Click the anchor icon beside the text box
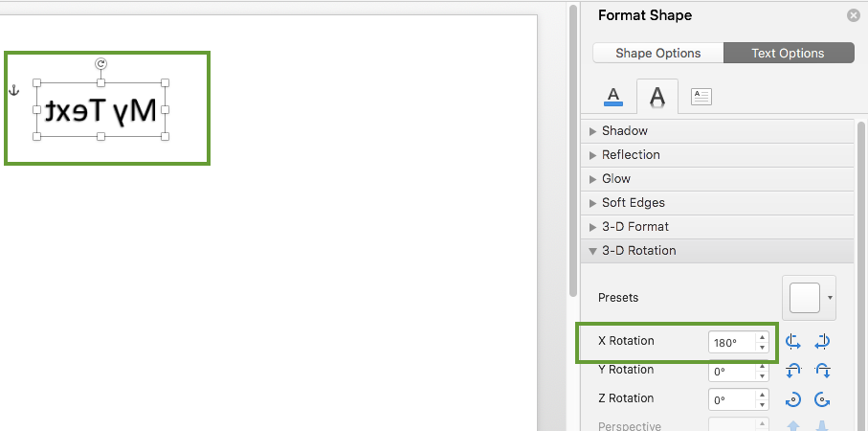868x431 pixels. 14,90
